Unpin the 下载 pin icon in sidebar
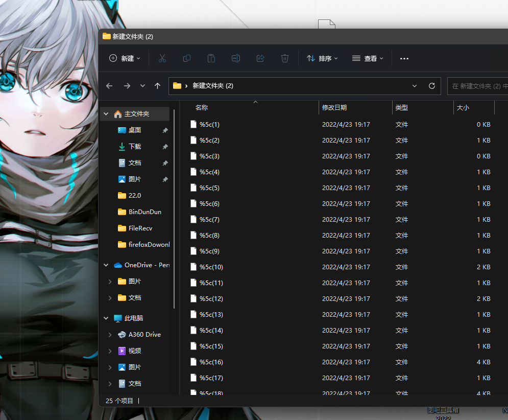 [x=166, y=146]
